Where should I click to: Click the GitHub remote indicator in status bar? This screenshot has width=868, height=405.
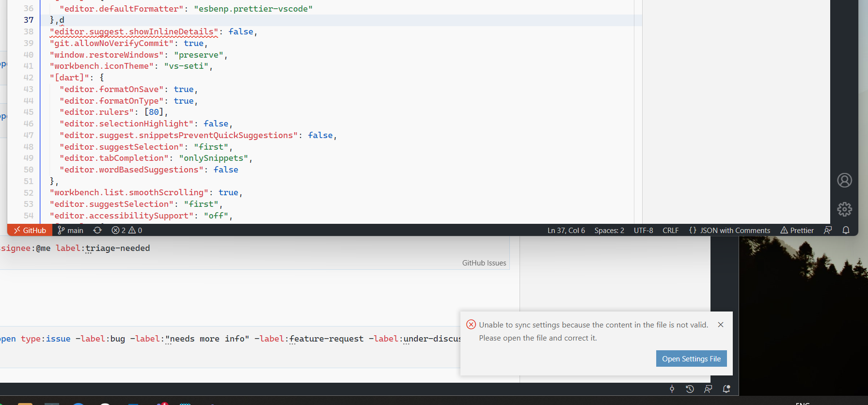coord(30,230)
